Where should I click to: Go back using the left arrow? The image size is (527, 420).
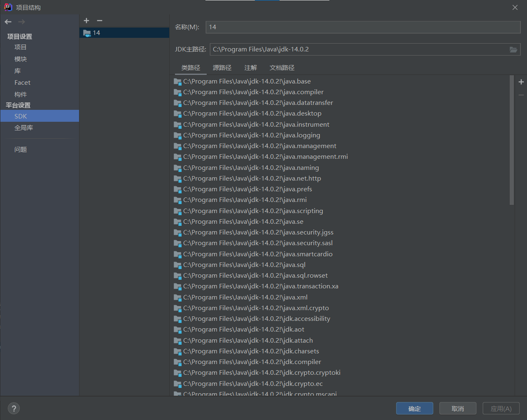pyautogui.click(x=8, y=22)
